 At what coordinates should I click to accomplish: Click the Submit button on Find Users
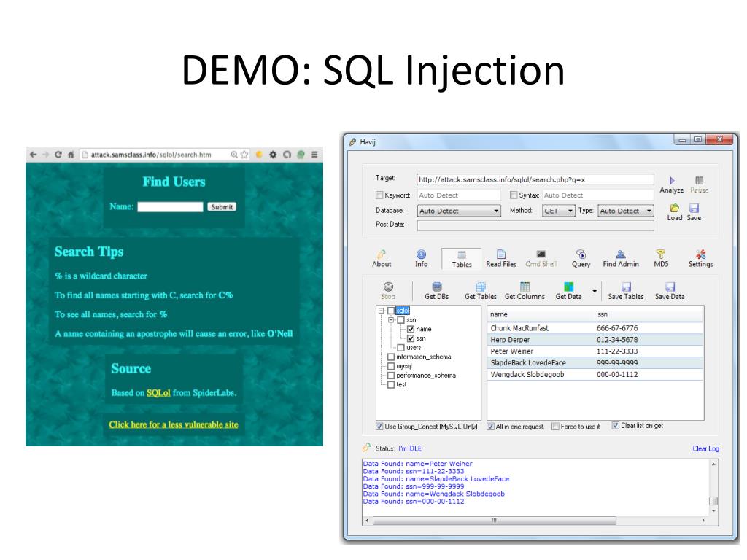(222, 206)
